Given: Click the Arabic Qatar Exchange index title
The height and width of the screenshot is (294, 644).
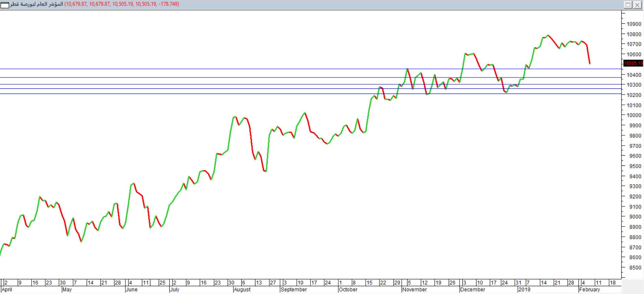Looking at the screenshot, I should coord(37,4).
